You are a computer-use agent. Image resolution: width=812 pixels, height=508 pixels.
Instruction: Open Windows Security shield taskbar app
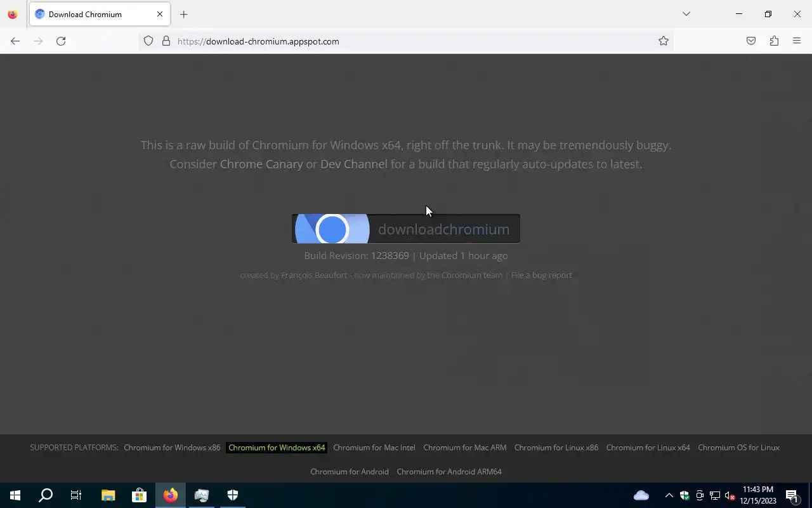click(x=232, y=495)
